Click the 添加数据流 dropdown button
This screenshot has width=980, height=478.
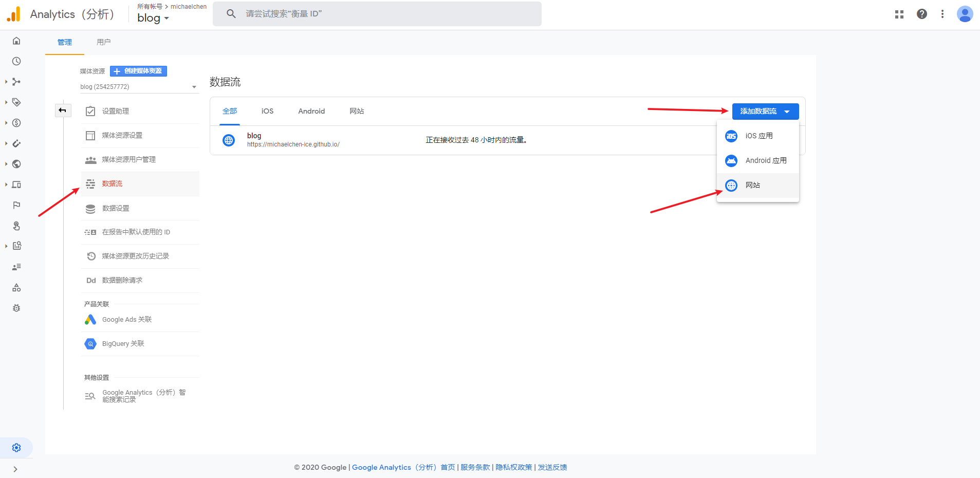click(765, 112)
